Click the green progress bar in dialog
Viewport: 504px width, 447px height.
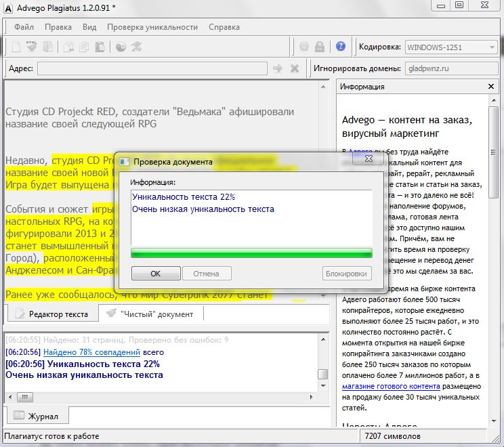[x=251, y=253]
